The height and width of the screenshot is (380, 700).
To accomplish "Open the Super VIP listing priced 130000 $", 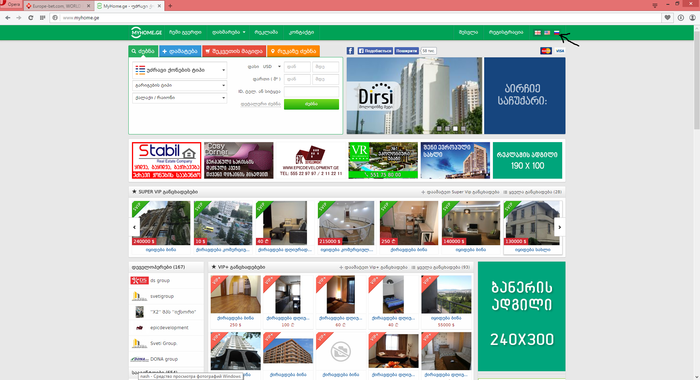I will pos(532,227).
